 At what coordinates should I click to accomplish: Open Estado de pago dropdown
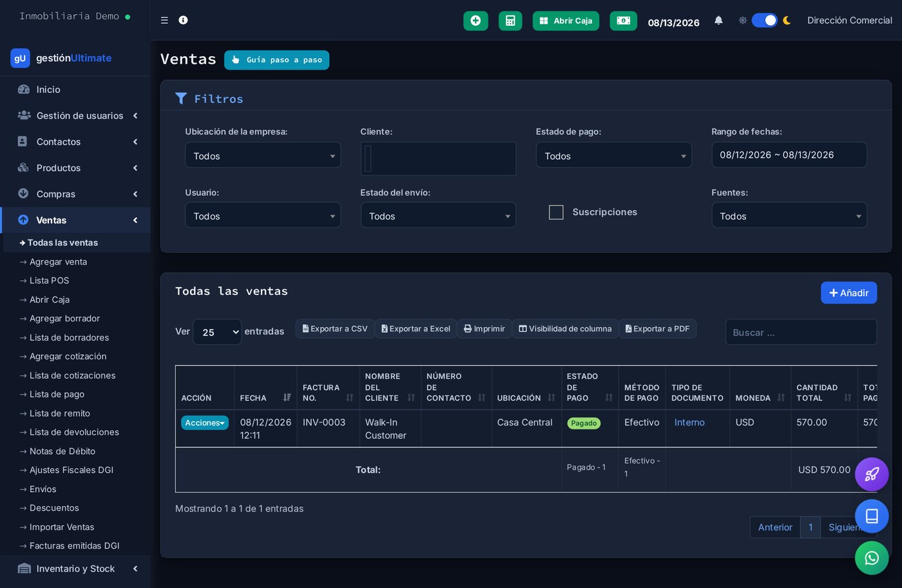click(x=613, y=155)
